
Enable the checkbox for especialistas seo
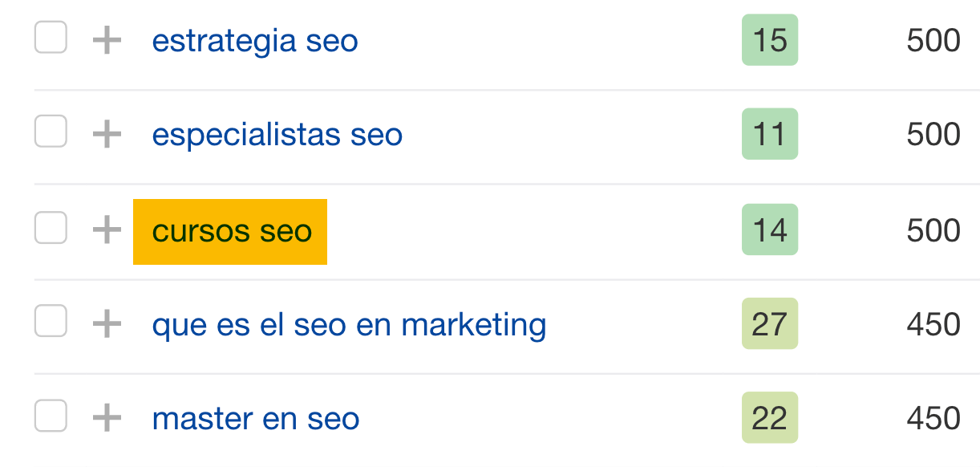(x=50, y=134)
